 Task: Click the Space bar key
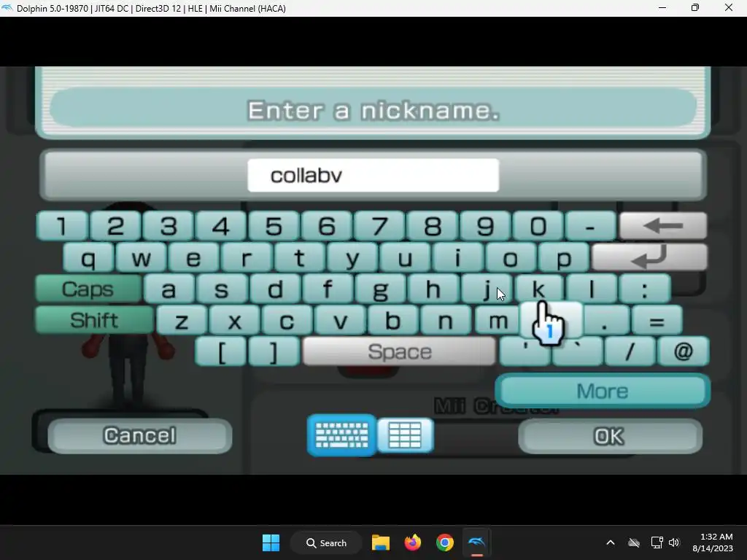pos(399,351)
